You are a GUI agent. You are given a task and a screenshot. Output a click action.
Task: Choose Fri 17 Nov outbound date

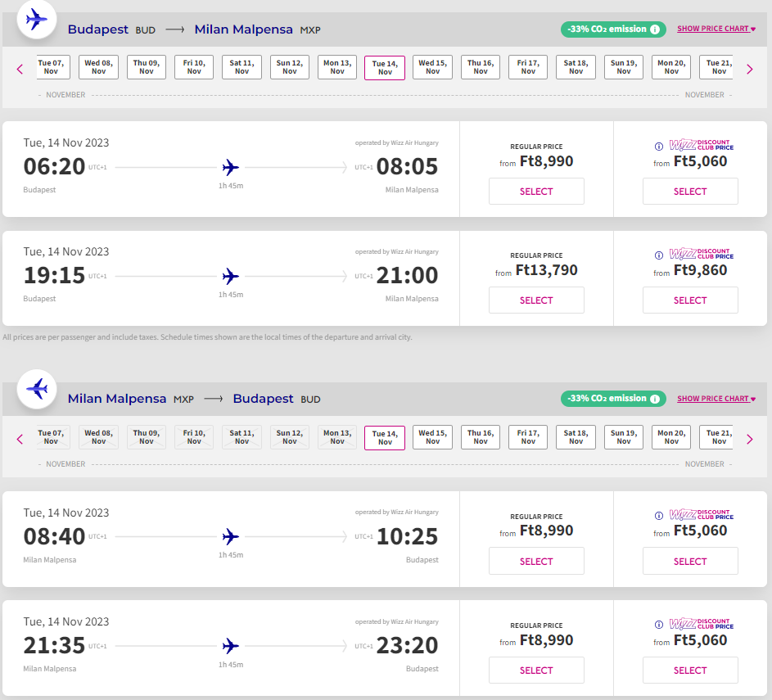click(x=528, y=67)
